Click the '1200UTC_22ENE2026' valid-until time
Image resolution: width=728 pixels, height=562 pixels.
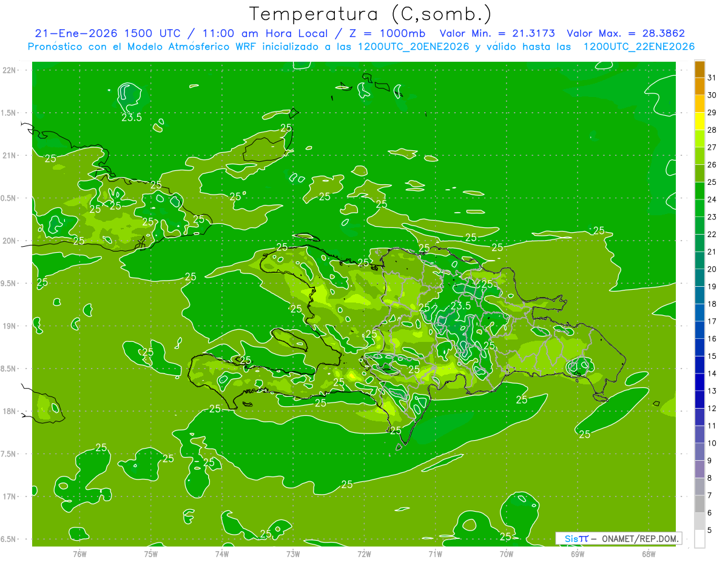[x=639, y=47]
